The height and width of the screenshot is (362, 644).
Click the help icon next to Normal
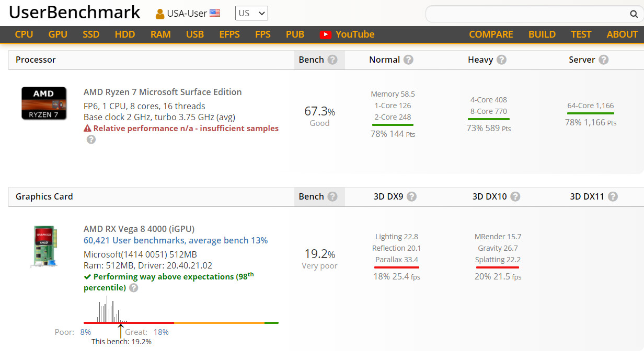408,60
